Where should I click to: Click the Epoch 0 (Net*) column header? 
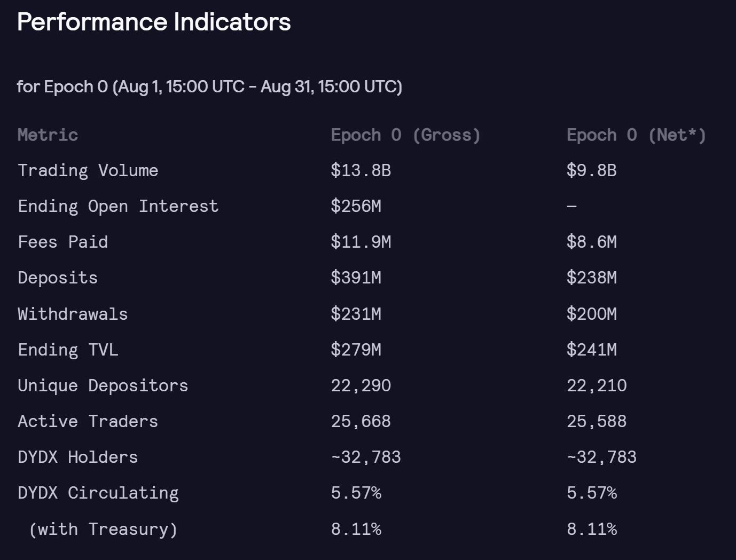(636, 135)
